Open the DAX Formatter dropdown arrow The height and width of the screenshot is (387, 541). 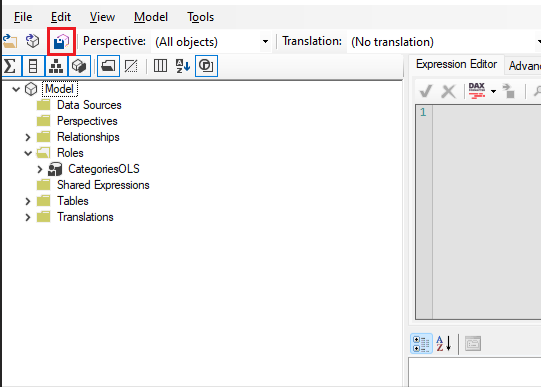pos(493,91)
